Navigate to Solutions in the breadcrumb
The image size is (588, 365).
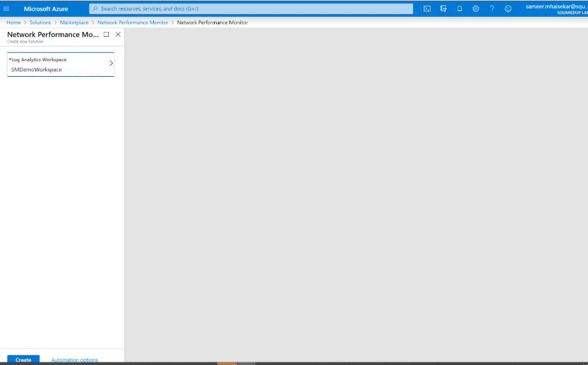coord(40,22)
